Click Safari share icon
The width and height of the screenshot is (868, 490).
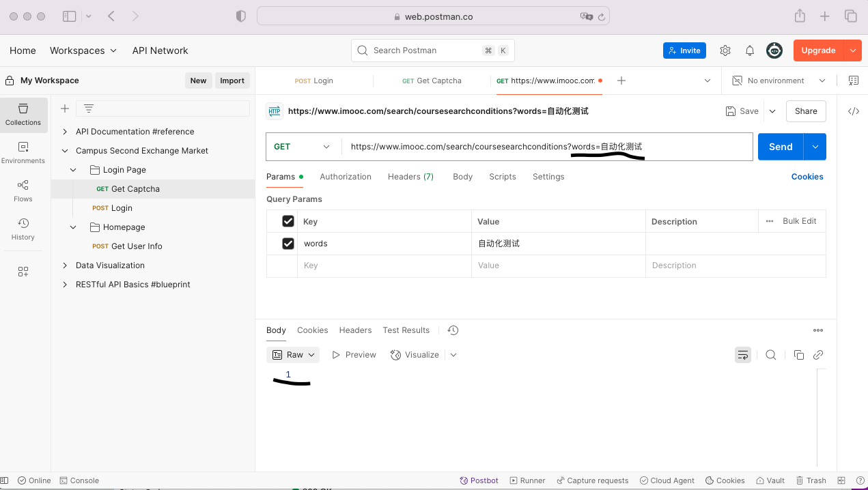800,16
